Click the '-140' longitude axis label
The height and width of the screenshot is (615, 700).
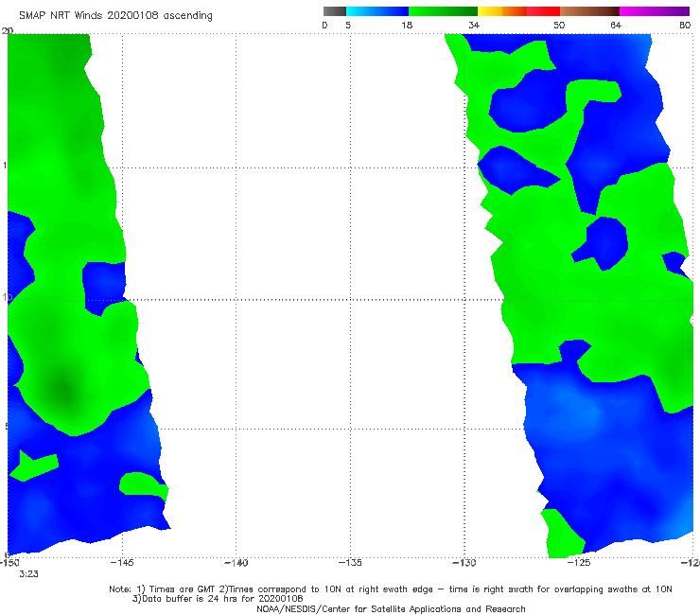[x=236, y=563]
